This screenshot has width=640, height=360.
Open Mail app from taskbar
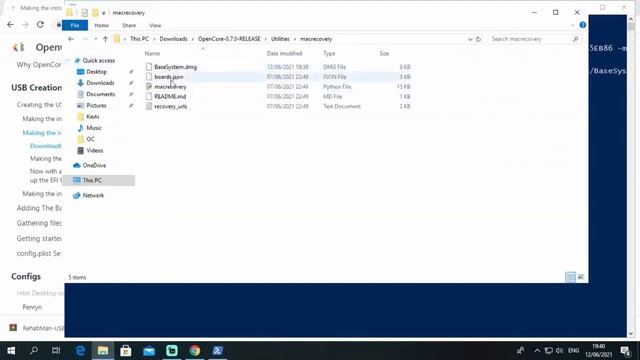click(149, 351)
